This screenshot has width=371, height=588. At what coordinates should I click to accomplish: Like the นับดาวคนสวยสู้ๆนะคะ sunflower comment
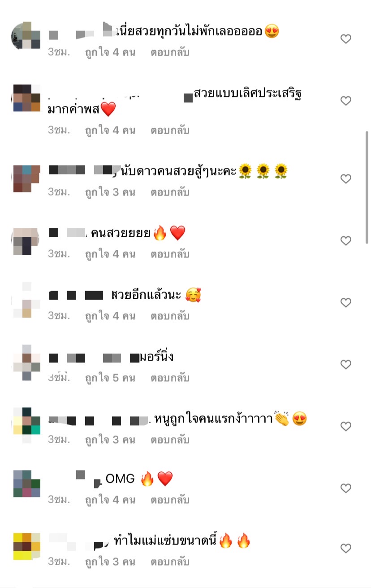tap(345, 179)
